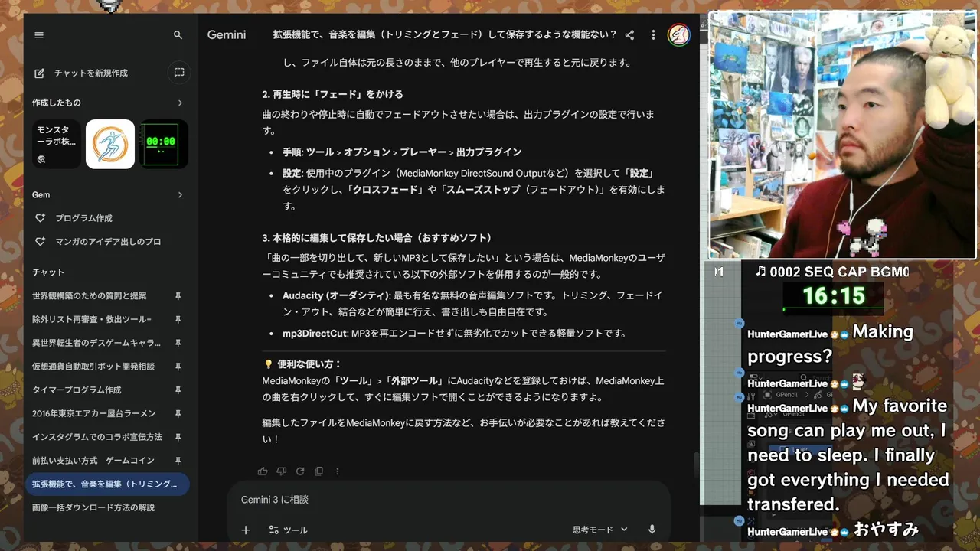Open the temporary chat dashed-box icon
Viewport: 980px width, 551px height.
178,73
